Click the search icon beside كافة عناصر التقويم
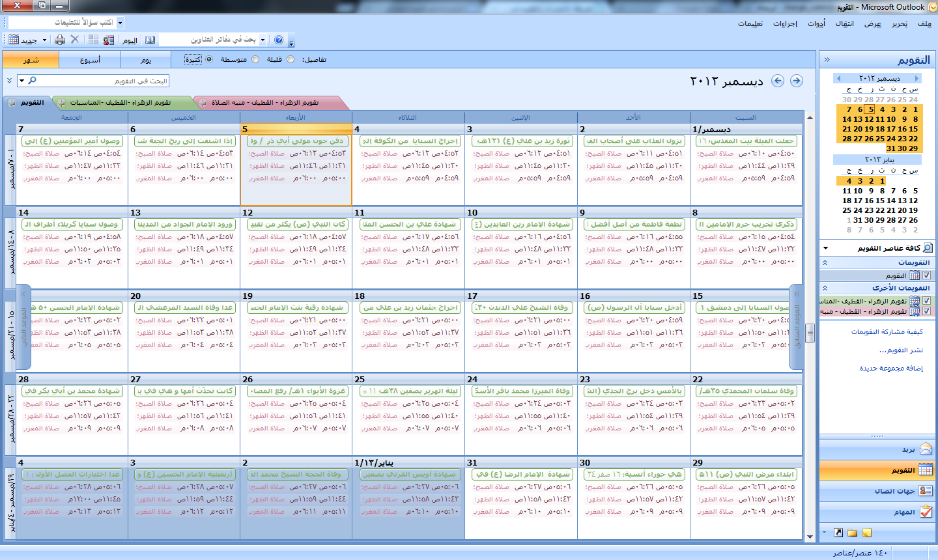Screen dimensions: 938x560 point(928,248)
